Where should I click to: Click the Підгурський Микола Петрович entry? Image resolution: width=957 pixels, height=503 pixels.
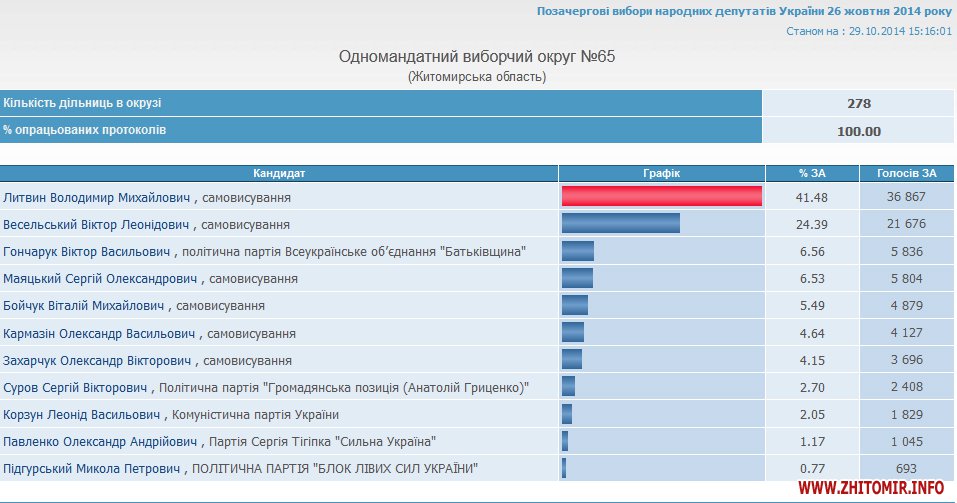[x=93, y=468]
